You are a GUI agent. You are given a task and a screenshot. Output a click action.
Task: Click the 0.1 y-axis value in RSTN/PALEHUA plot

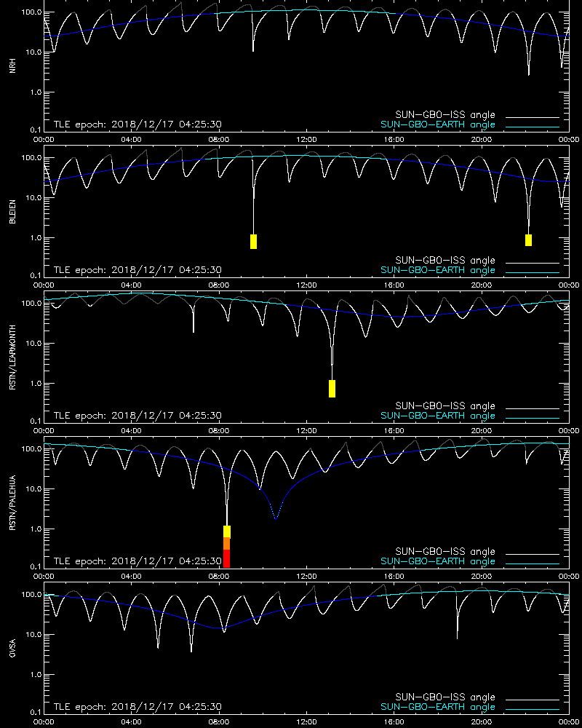(35, 566)
